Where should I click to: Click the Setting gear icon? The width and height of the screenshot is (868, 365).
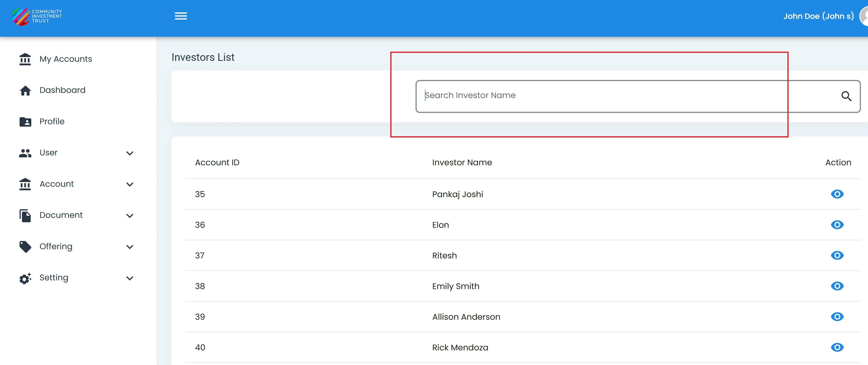(x=25, y=278)
